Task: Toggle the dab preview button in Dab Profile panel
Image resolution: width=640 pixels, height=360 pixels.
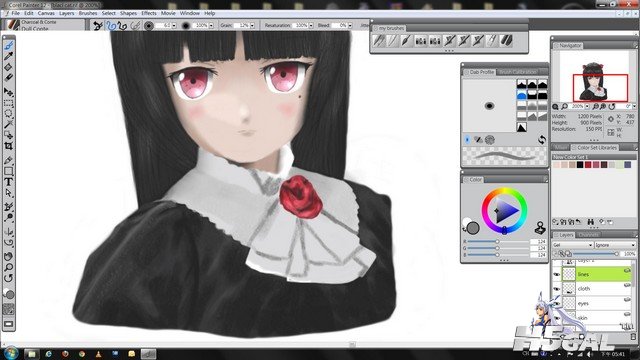Action: [467, 140]
